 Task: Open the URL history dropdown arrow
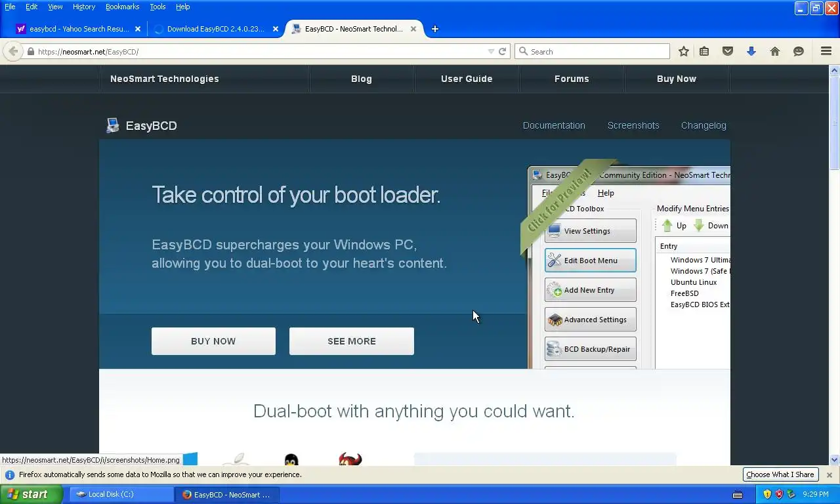coord(491,51)
